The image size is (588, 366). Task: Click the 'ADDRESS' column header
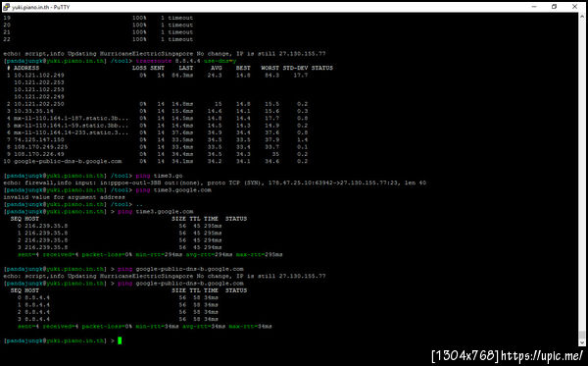click(x=26, y=68)
